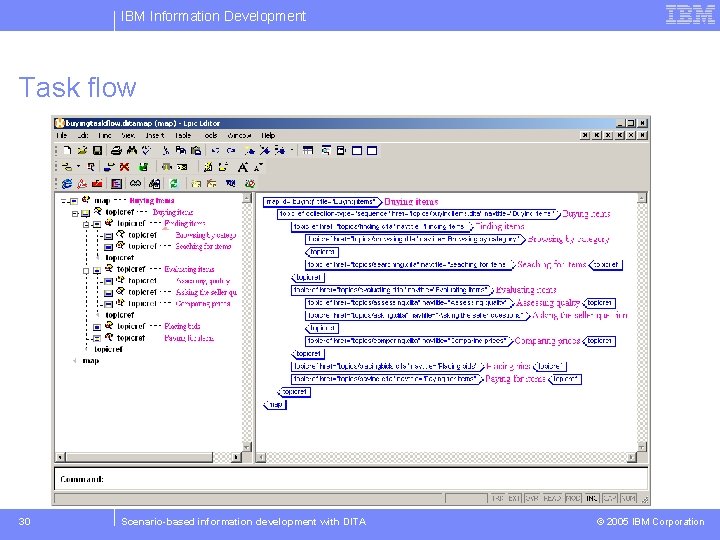
Task: Click the chain link icon
Action: pos(135,184)
